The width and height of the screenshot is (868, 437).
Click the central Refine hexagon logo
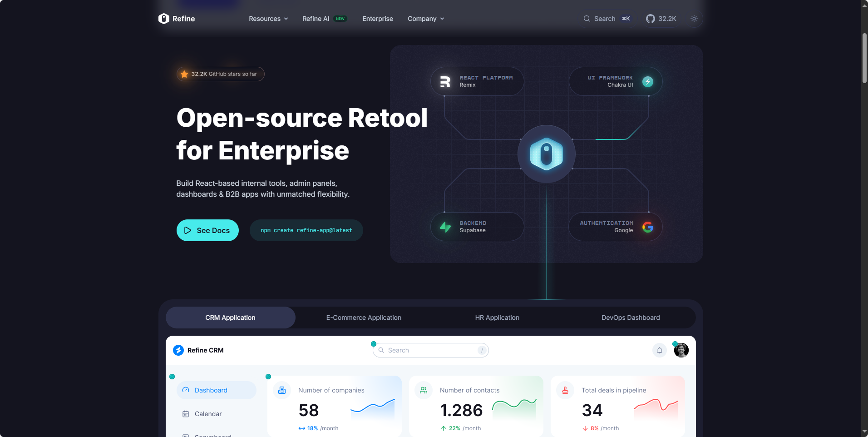(547, 154)
